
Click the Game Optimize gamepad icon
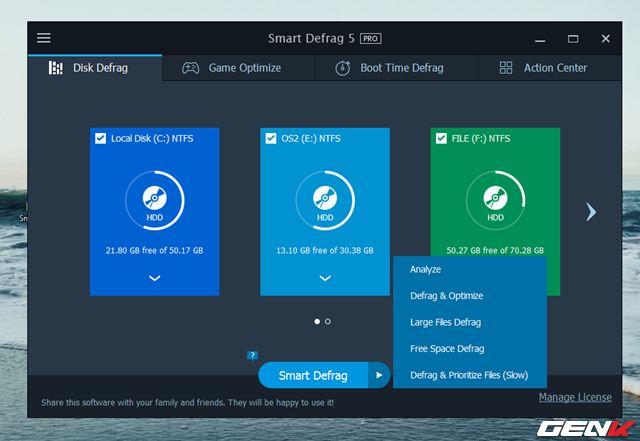[x=190, y=68]
